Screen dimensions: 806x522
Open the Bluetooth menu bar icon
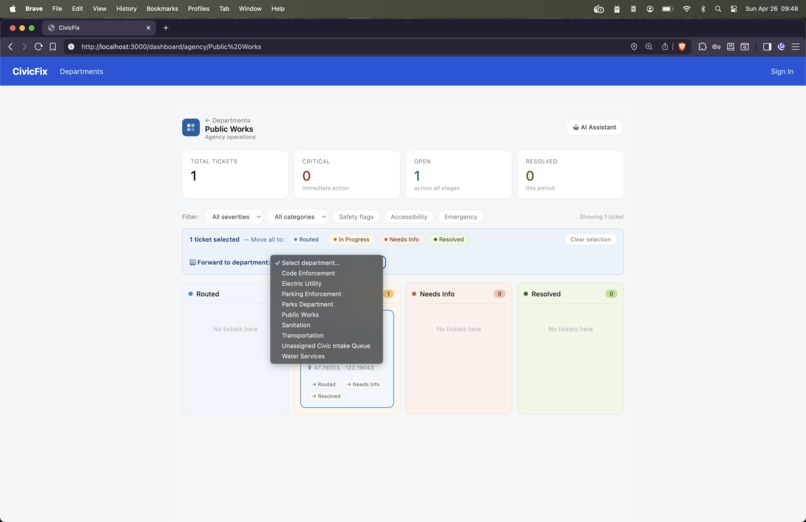[703, 9]
